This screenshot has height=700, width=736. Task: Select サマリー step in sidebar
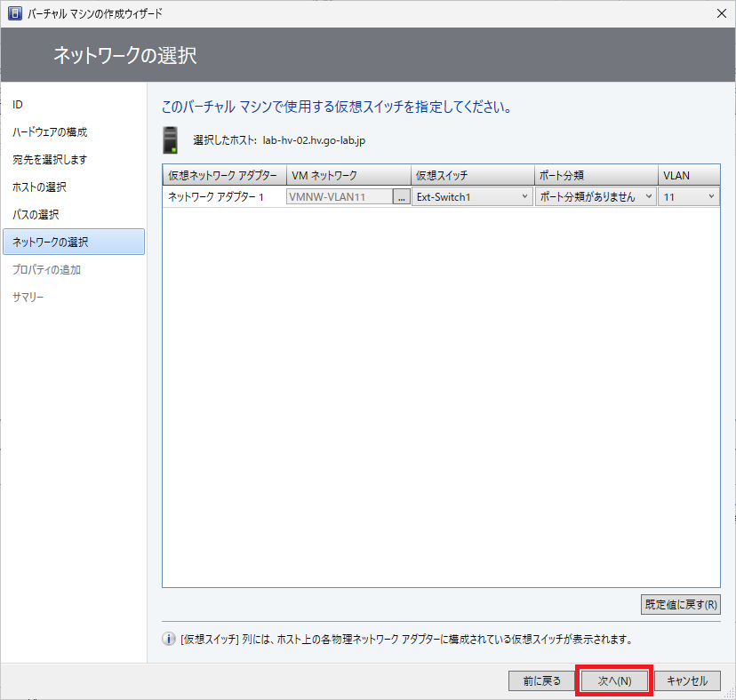(x=28, y=297)
